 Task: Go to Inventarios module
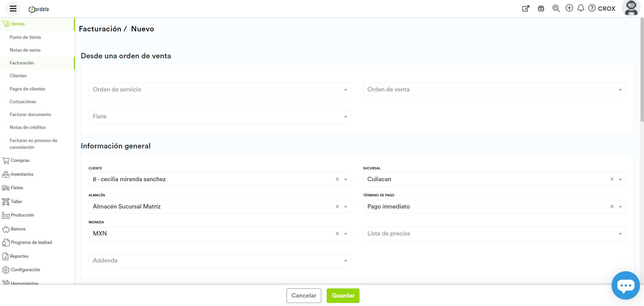click(x=22, y=174)
